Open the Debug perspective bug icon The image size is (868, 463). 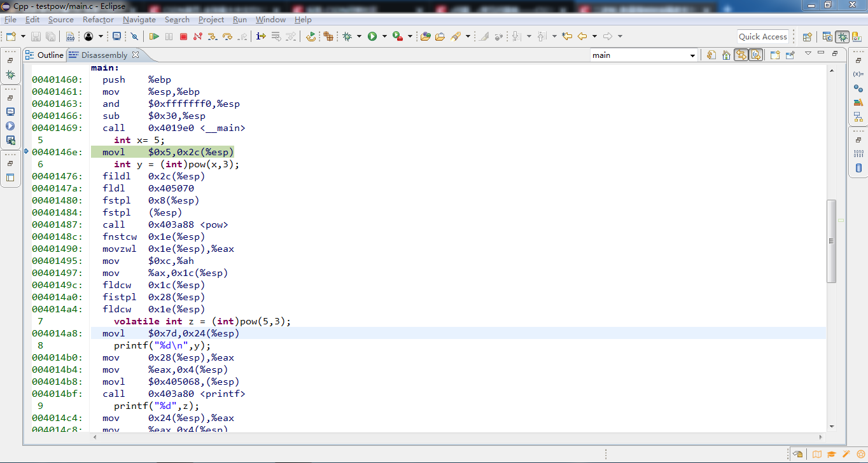843,37
